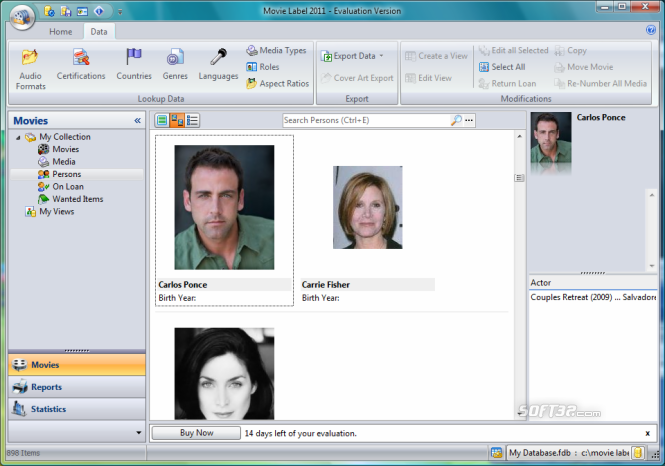The height and width of the screenshot is (466, 665).
Task: Click Re-Number All Media
Action: [601, 84]
